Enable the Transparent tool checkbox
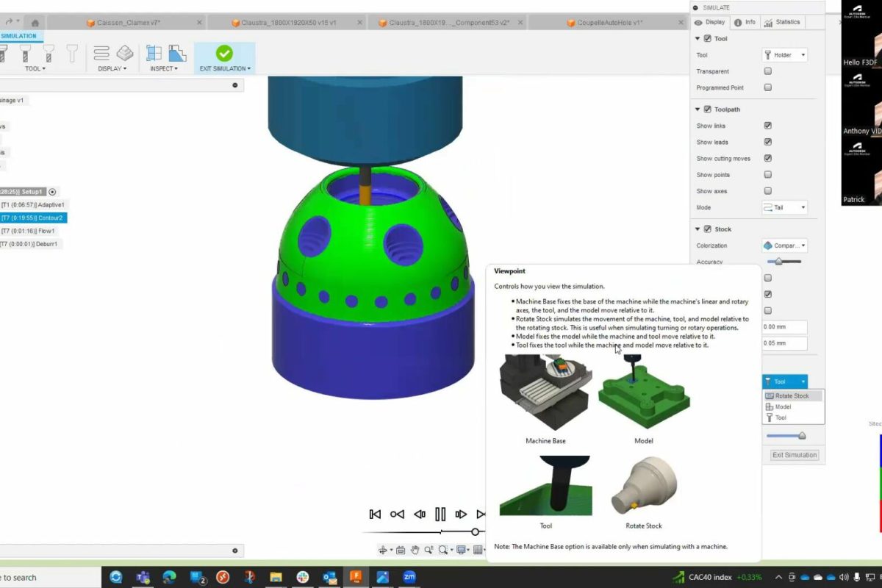 tap(767, 71)
